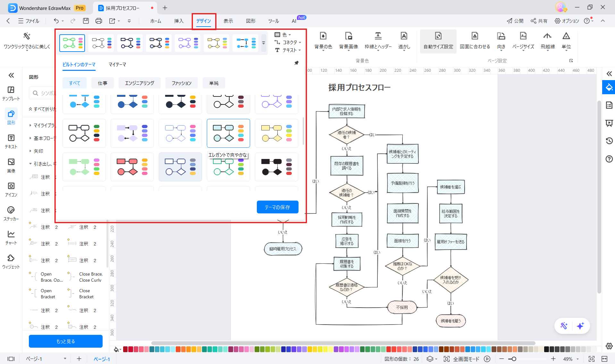Expand the theme gallery more arrow
Screen dimensions: 615x364
(264, 43)
